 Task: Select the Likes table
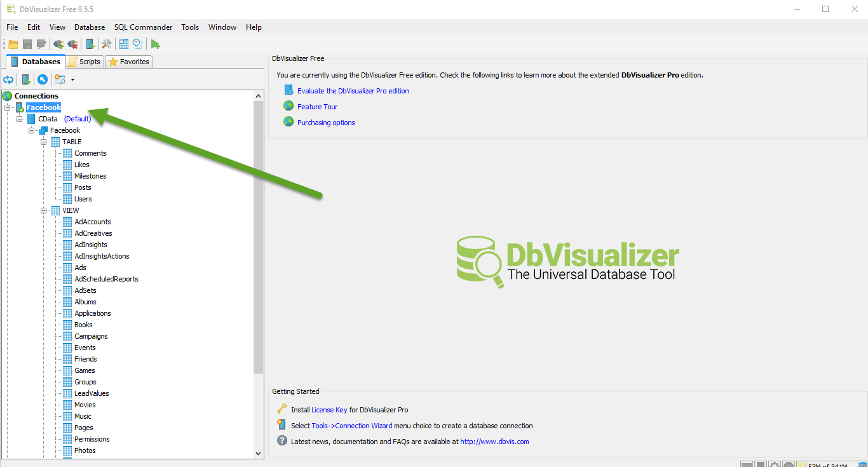[x=82, y=165]
